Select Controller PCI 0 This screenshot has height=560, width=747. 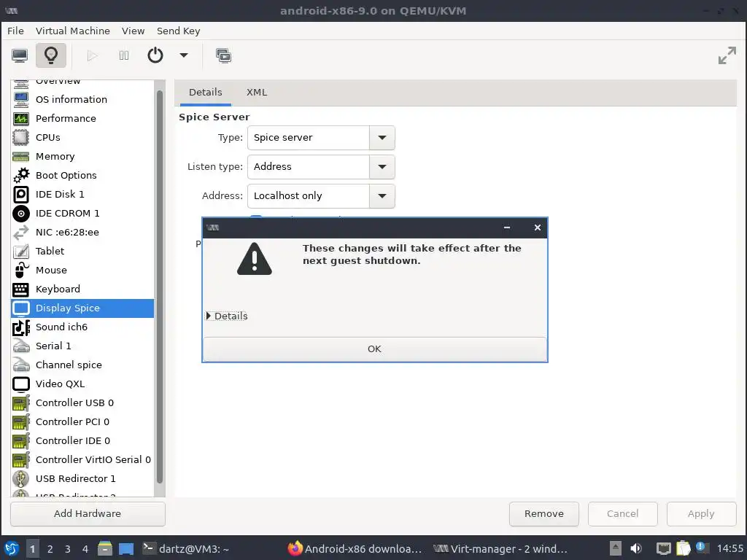[82, 422]
